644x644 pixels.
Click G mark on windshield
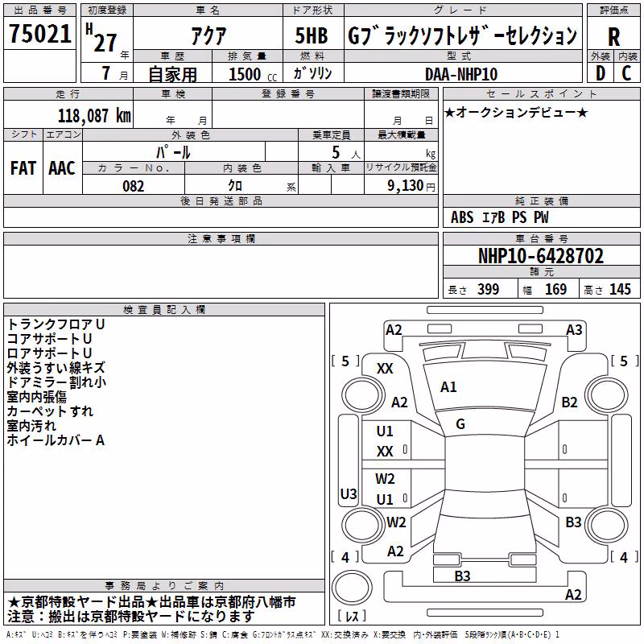coord(460,424)
